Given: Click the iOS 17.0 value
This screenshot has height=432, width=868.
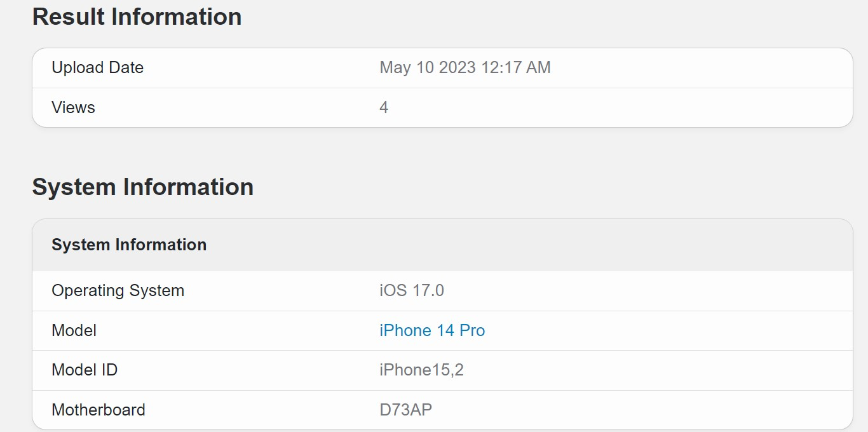Looking at the screenshot, I should click(x=412, y=290).
